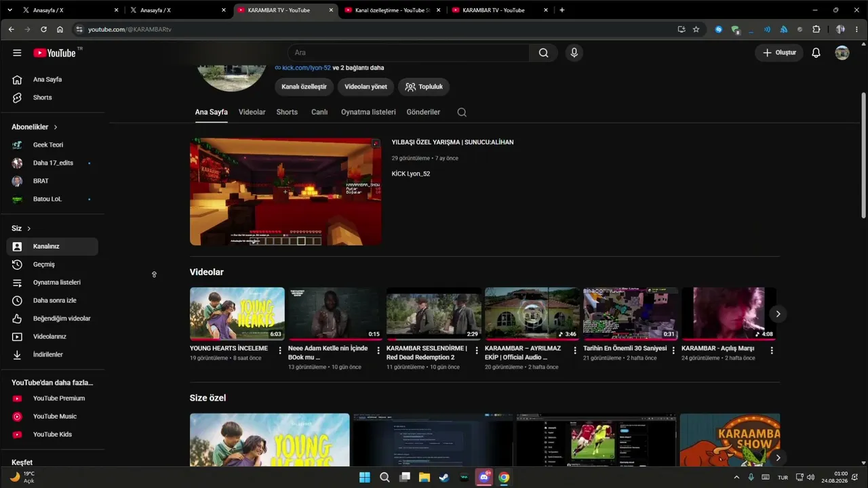
Task: Play the featured Minecraft video thumbnail
Action: (x=285, y=192)
